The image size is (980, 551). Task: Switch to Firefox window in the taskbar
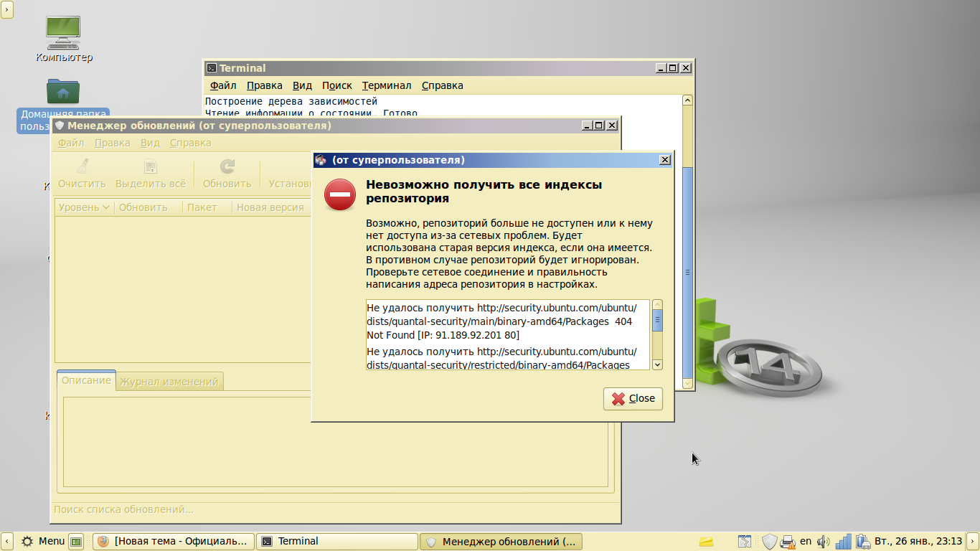point(174,541)
